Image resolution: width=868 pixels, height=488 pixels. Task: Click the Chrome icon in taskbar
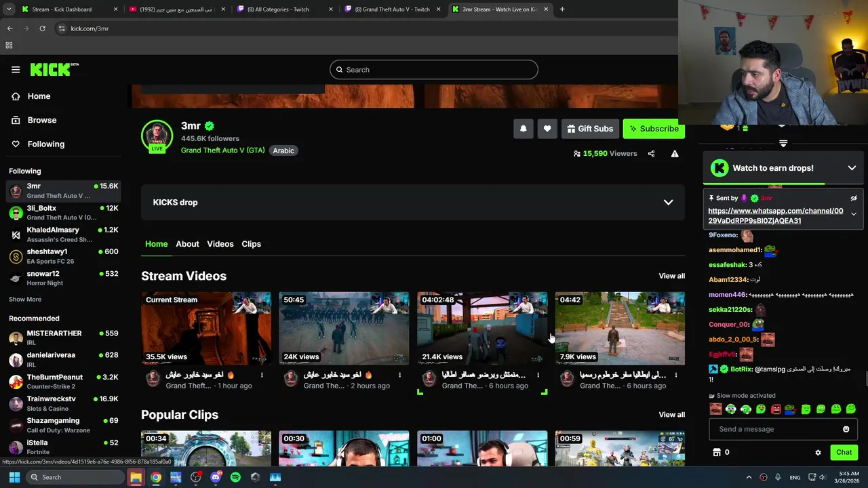[156, 477]
